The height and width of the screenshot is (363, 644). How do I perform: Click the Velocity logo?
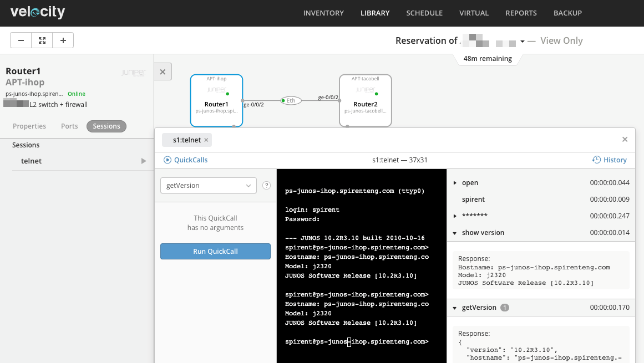point(37,12)
